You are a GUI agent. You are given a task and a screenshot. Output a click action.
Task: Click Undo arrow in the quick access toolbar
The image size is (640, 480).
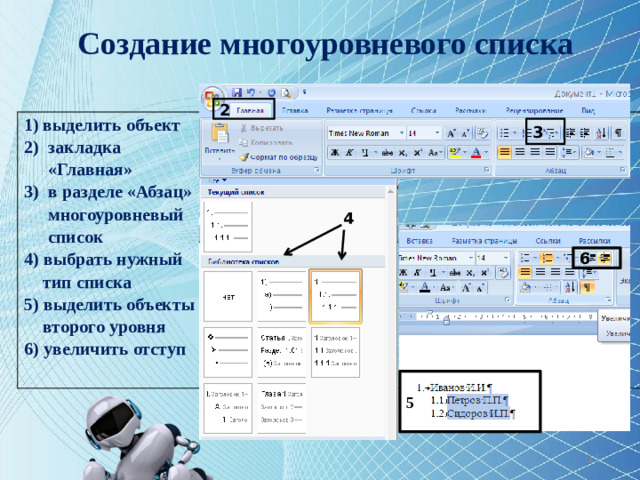click(x=251, y=93)
